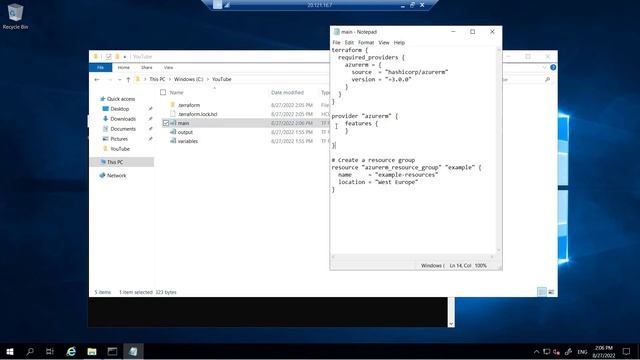The height and width of the screenshot is (360, 640).
Task: Sort files by Date modified column
Action: (287, 93)
